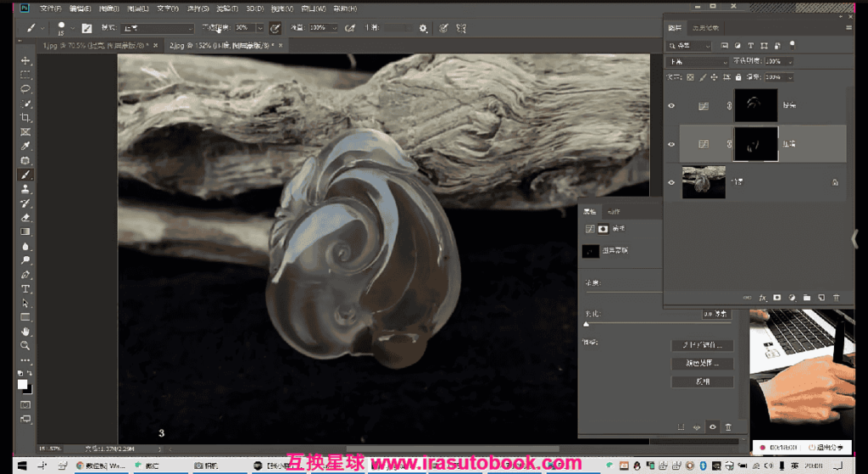The width and height of the screenshot is (868, 474).
Task: Delete layer with Layers panel trash icon
Action: tap(837, 298)
